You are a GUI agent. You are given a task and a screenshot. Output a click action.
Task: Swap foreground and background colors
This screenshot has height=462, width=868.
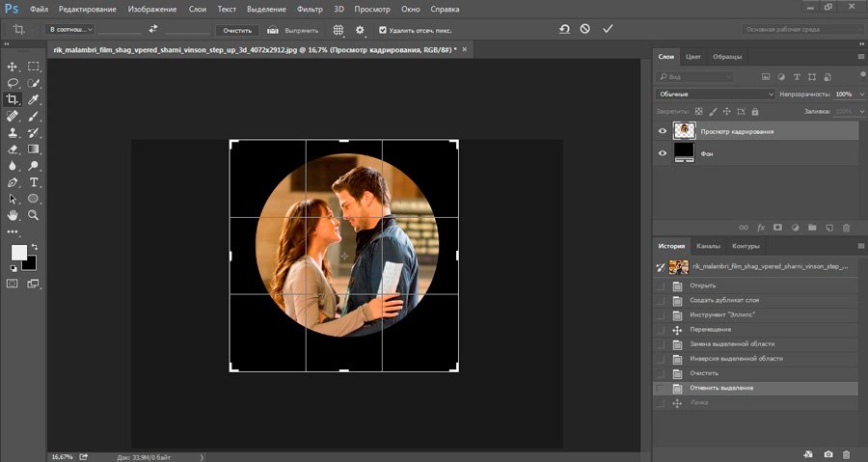coord(35,247)
